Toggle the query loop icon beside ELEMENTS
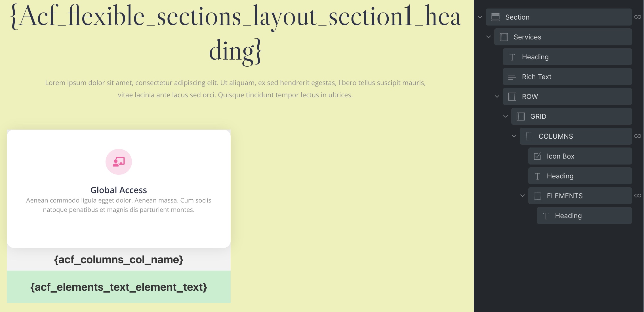 (x=638, y=196)
